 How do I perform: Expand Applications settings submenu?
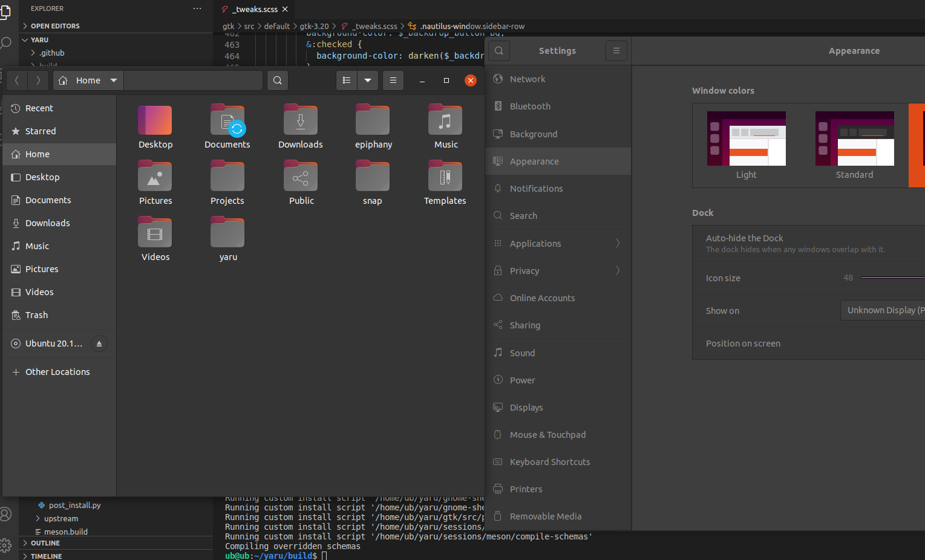(618, 243)
